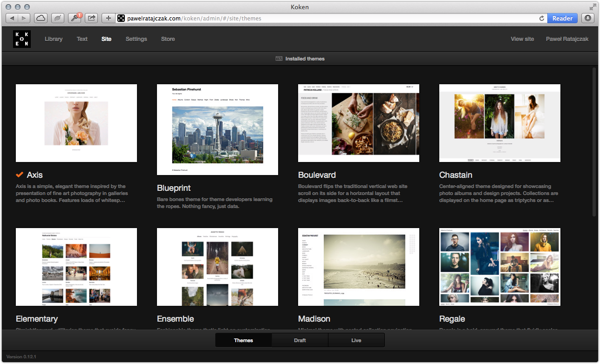
Task: Click the Elementary theme title
Action: click(x=37, y=319)
